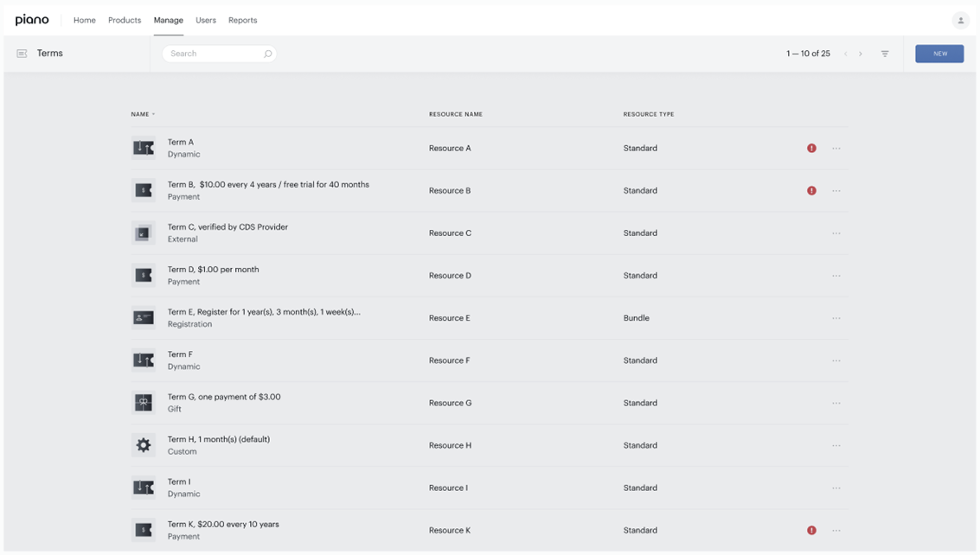Open the user profile avatar icon

[961, 21]
